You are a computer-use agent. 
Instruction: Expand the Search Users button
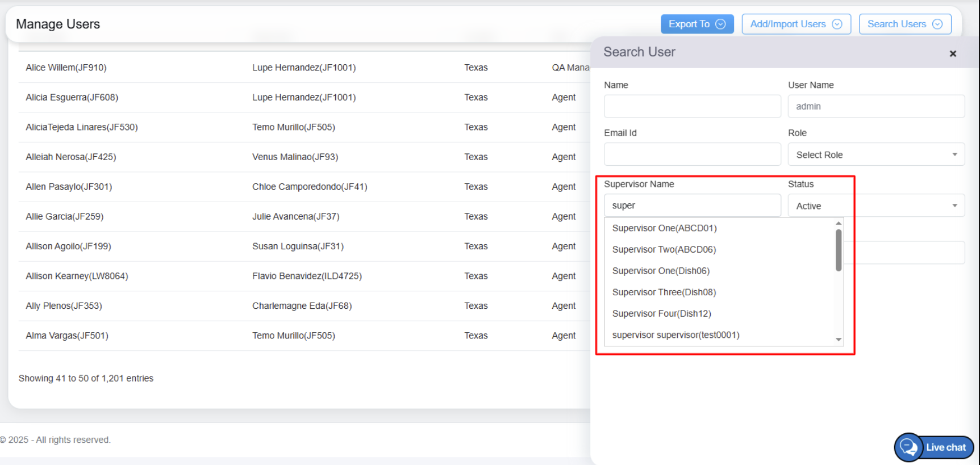[904, 24]
